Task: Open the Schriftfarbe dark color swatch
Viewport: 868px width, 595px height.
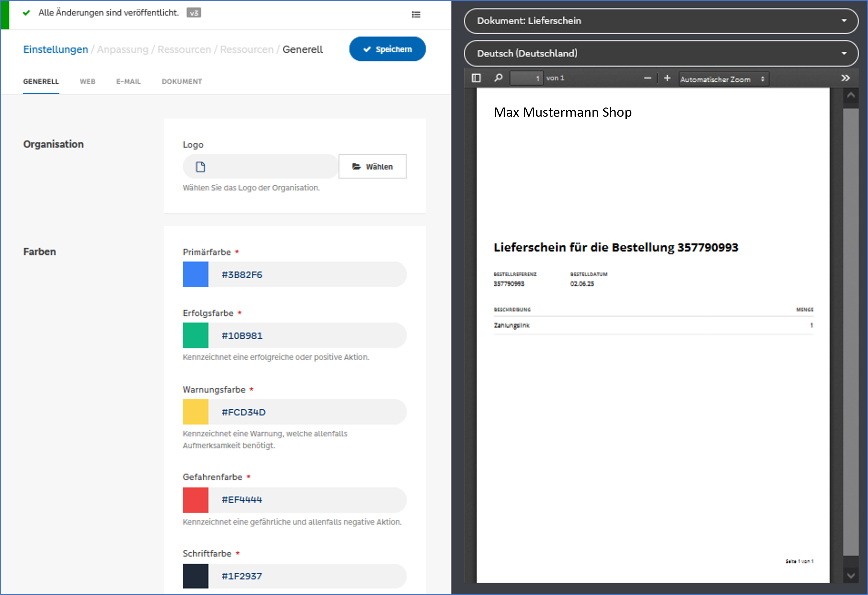Action: (x=195, y=576)
